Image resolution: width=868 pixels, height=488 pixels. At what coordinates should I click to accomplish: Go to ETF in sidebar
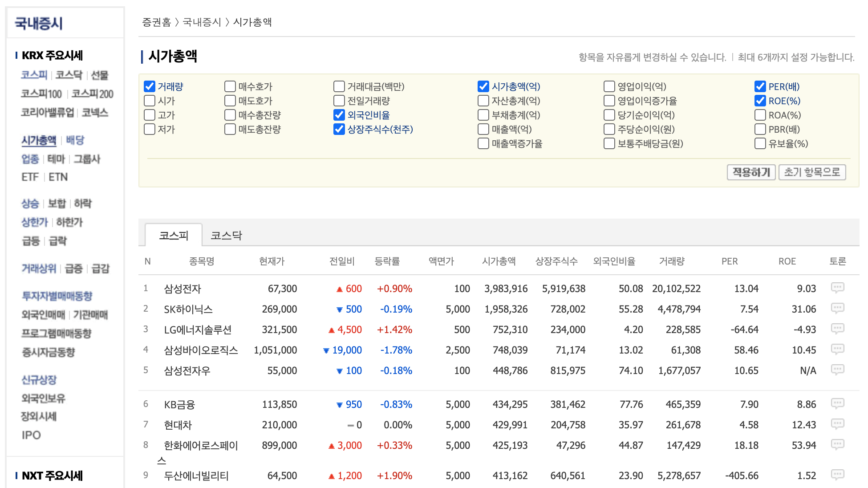30,177
